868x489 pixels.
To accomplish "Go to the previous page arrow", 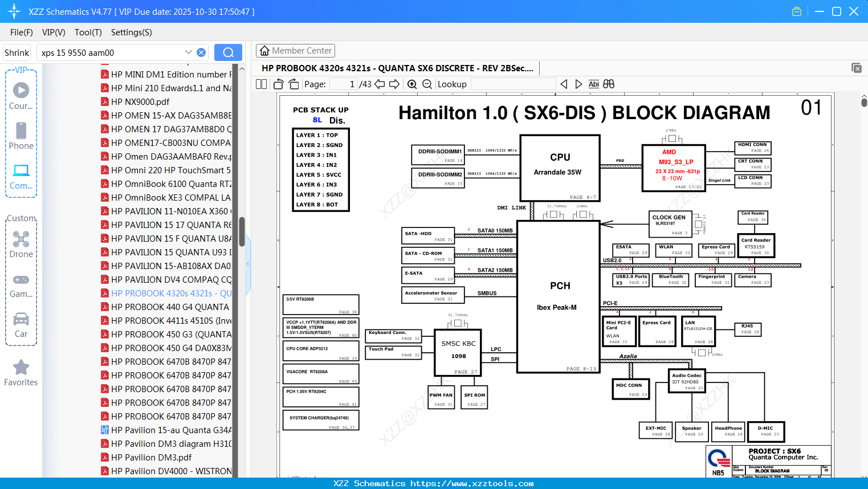I will pyautogui.click(x=380, y=84).
